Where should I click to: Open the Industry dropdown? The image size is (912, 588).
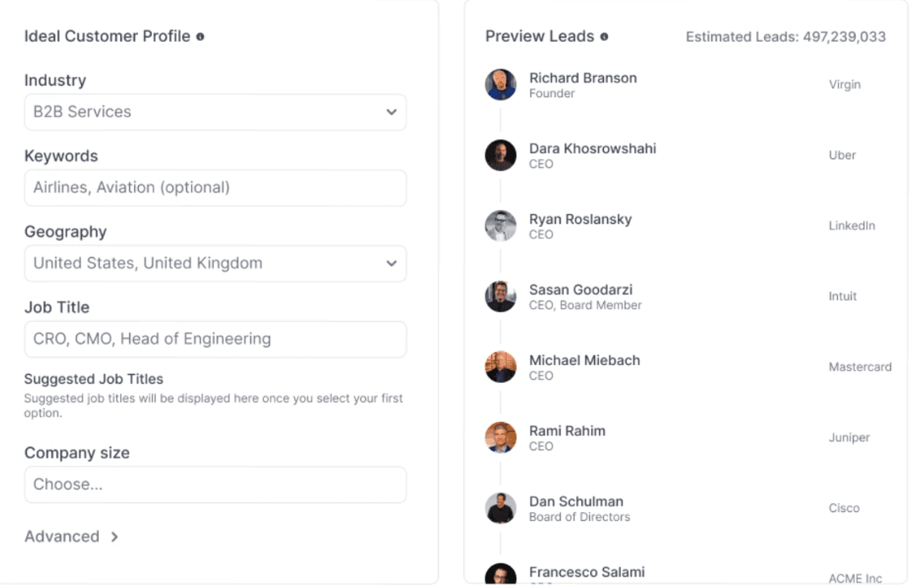[215, 112]
